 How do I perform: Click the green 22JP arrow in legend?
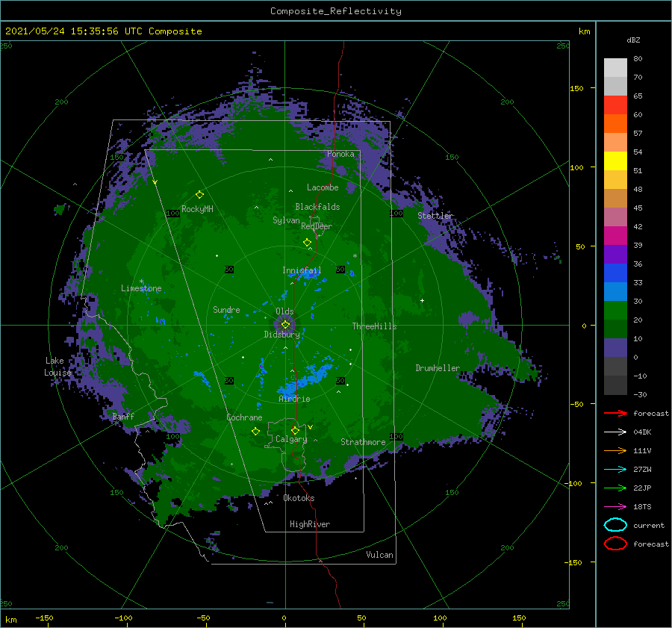[615, 488]
